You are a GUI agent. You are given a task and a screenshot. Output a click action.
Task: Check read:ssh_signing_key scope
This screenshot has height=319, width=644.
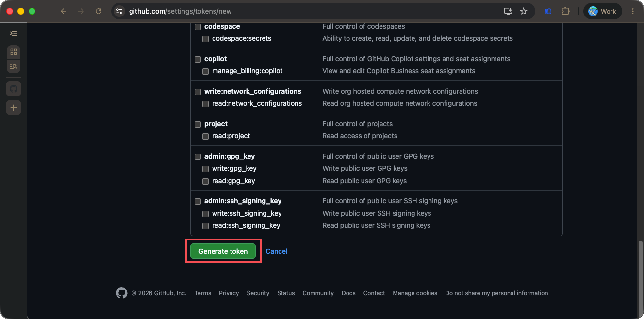(x=205, y=226)
